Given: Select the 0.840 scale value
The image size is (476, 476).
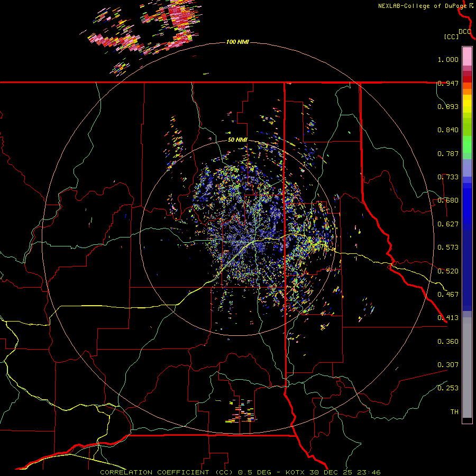Looking at the screenshot, I should pyautogui.click(x=448, y=130).
